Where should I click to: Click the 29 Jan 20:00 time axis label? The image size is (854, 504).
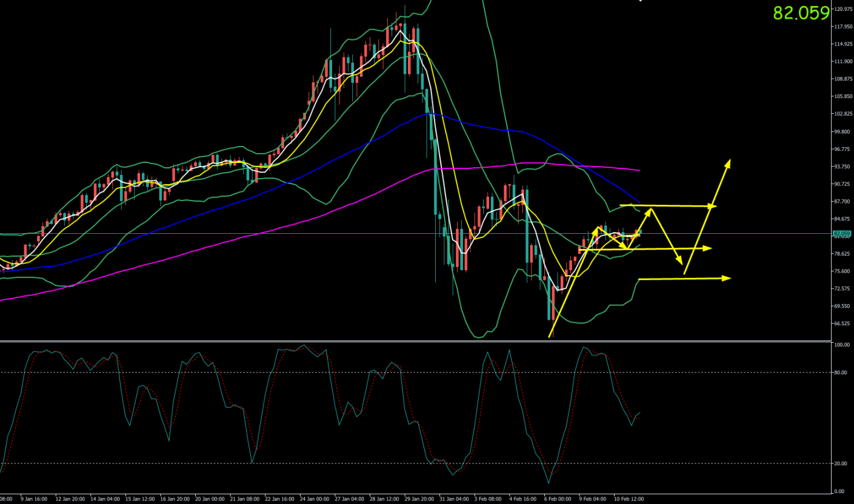419,499
